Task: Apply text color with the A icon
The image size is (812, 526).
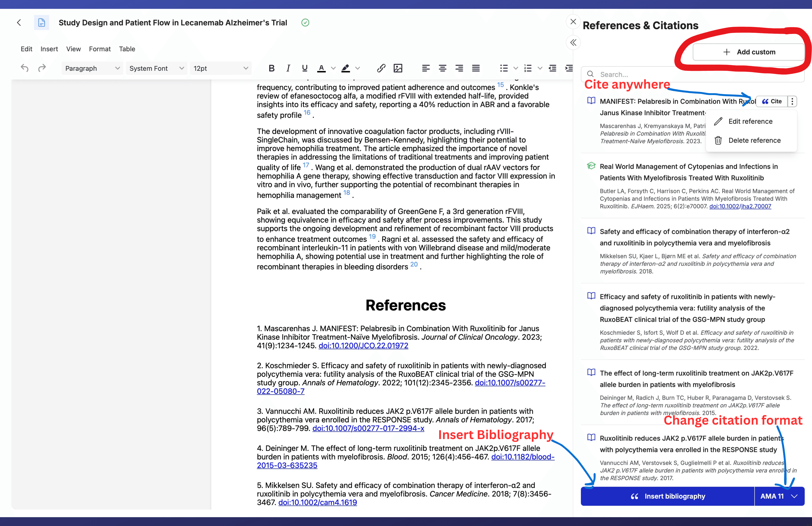Action: point(321,68)
